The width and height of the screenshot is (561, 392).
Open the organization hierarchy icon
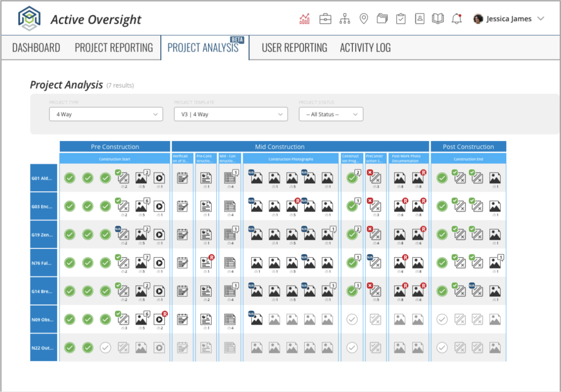pos(345,19)
